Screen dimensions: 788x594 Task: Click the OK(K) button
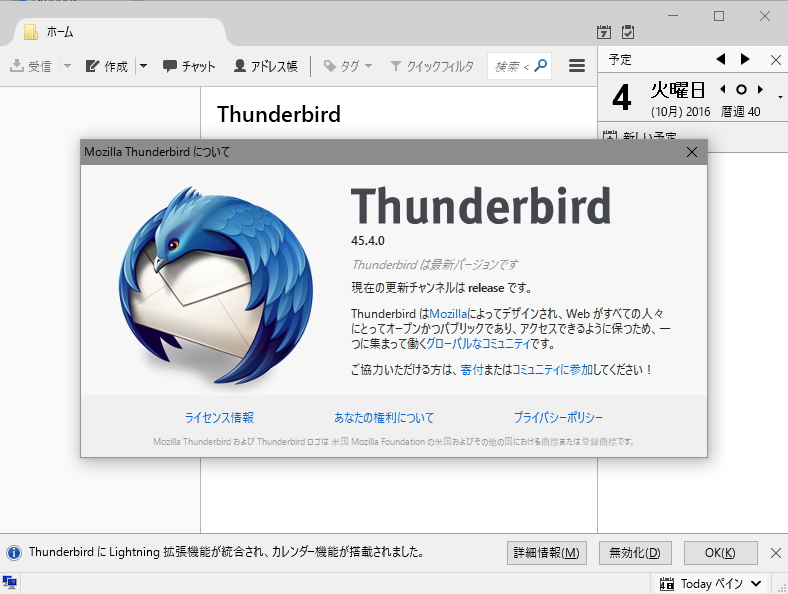click(720, 553)
